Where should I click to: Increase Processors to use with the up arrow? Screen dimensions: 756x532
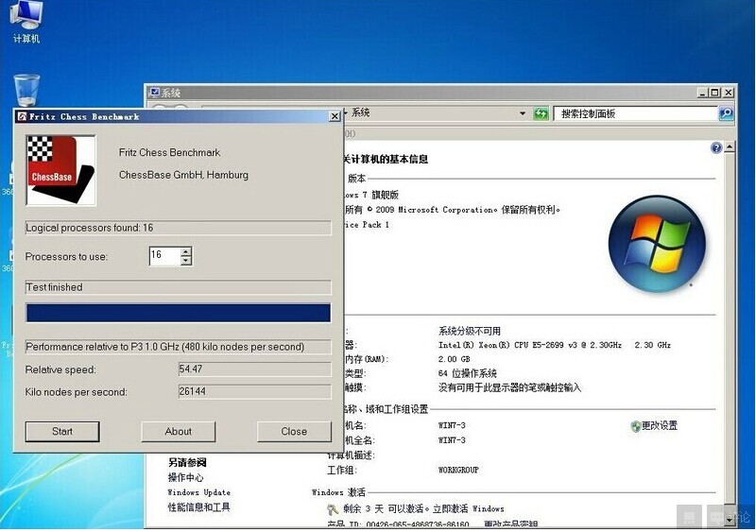pyautogui.click(x=186, y=251)
